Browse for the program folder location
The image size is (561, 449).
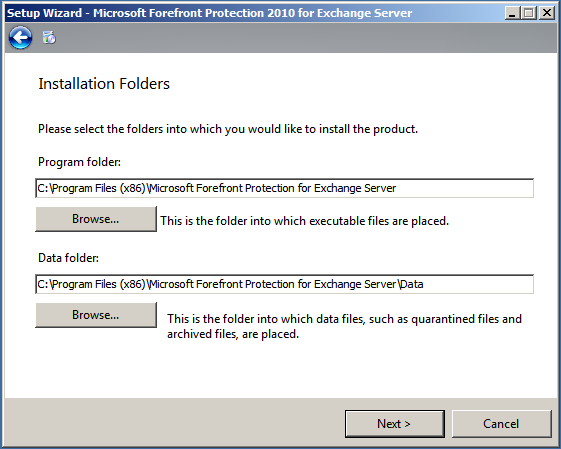pos(96,219)
